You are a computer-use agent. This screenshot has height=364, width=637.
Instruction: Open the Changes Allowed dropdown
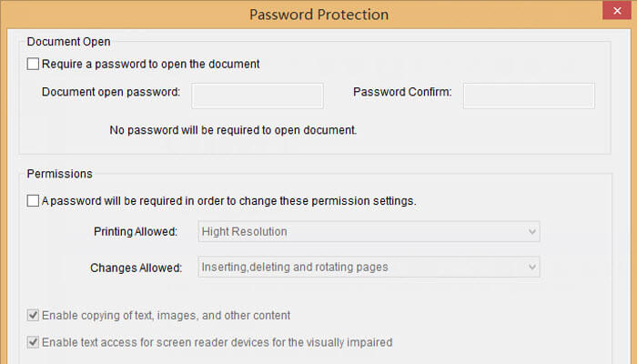(369, 268)
